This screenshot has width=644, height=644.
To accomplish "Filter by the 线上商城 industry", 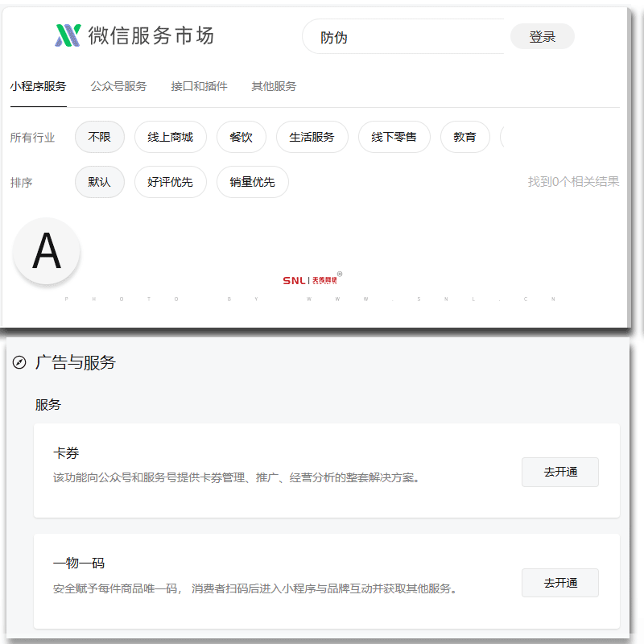I will [170, 137].
